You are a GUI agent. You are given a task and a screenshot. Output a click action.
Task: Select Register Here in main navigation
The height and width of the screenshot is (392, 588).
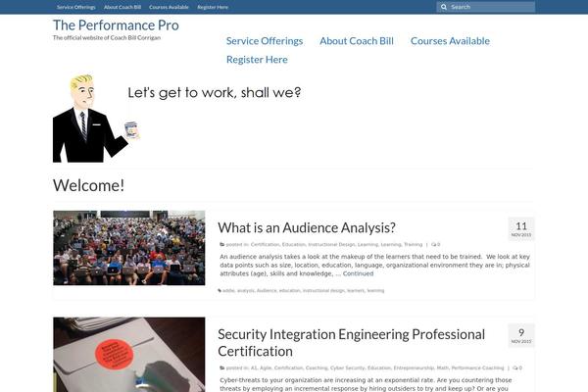point(257,60)
